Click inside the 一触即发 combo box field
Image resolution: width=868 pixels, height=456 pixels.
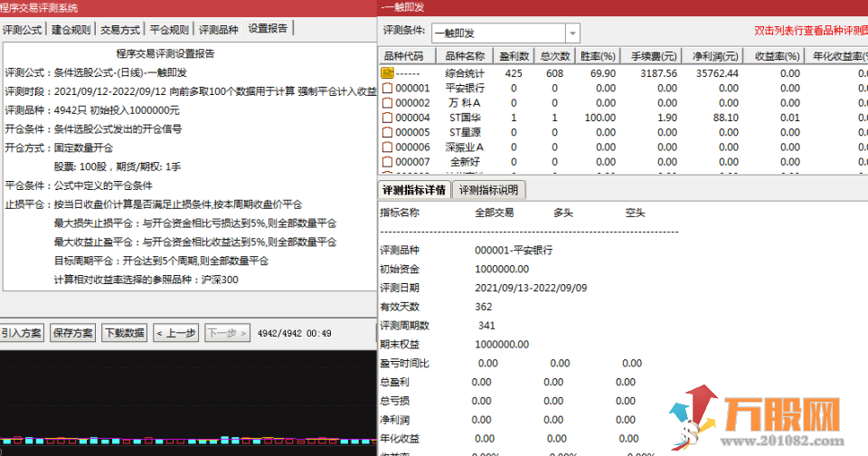tap(496, 33)
